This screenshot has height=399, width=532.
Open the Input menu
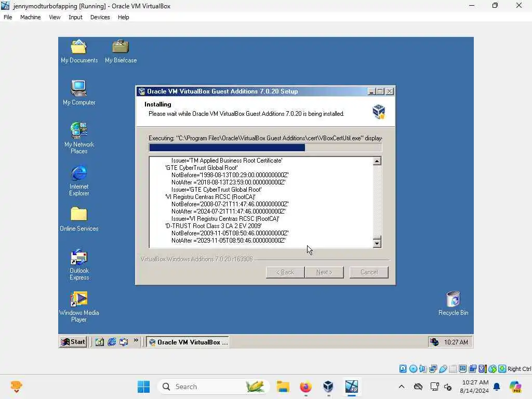pos(75,17)
